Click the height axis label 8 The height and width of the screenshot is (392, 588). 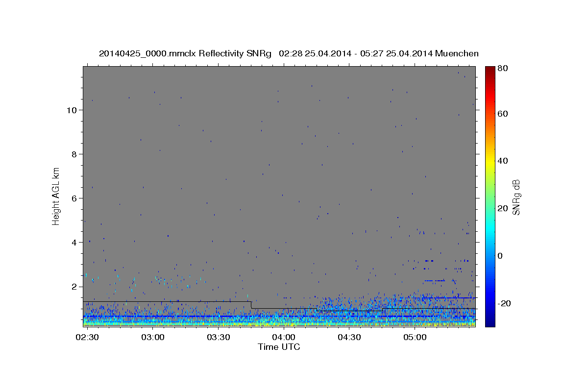pos(74,154)
